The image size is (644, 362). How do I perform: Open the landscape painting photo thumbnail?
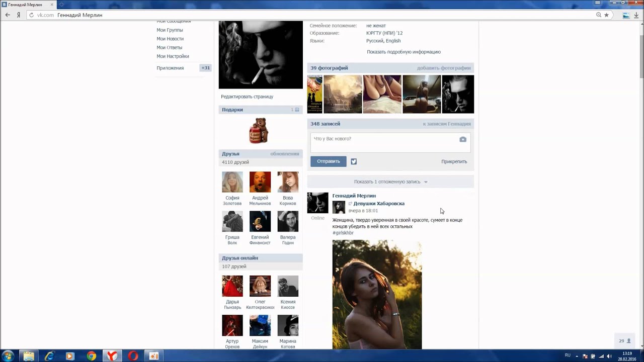pyautogui.click(x=343, y=94)
